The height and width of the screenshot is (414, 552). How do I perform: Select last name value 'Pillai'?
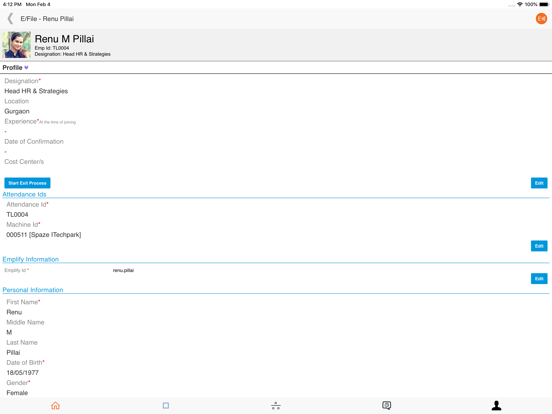point(13,353)
